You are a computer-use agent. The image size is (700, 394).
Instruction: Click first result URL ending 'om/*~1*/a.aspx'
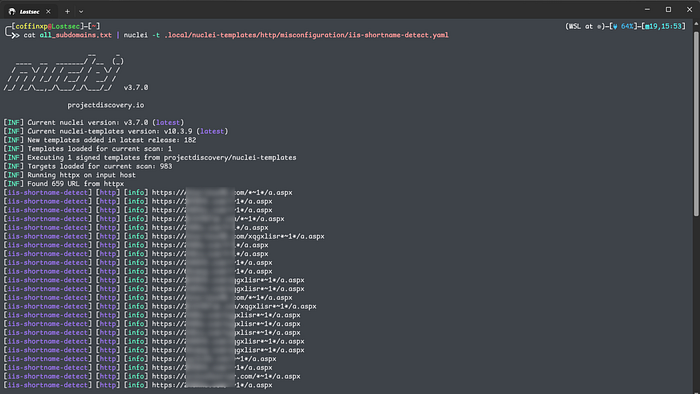click(222, 193)
